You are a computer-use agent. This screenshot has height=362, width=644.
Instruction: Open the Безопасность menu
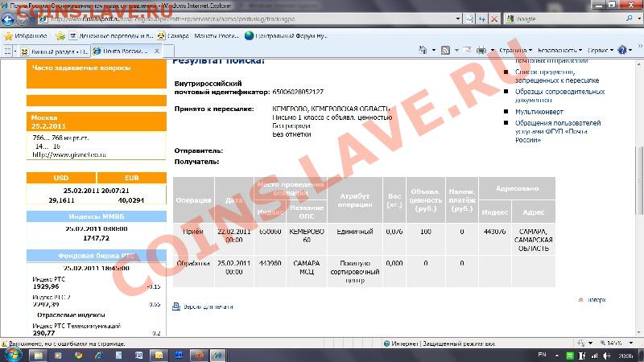(x=559, y=50)
